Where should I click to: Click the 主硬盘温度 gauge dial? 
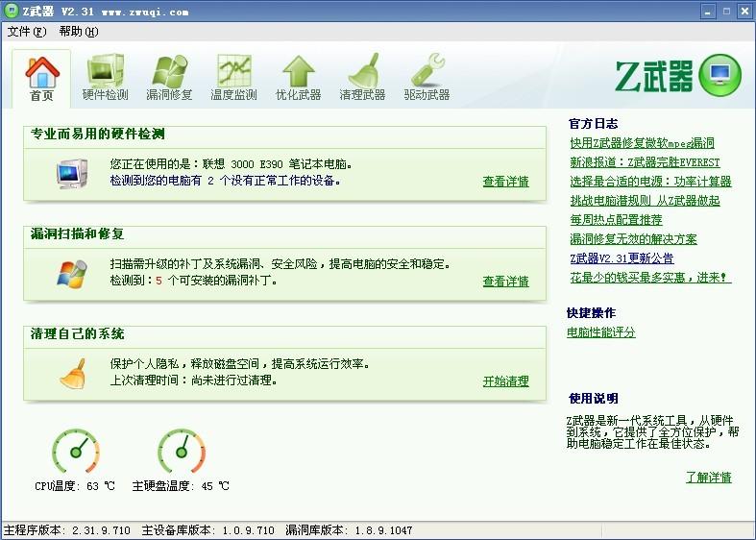(x=182, y=452)
